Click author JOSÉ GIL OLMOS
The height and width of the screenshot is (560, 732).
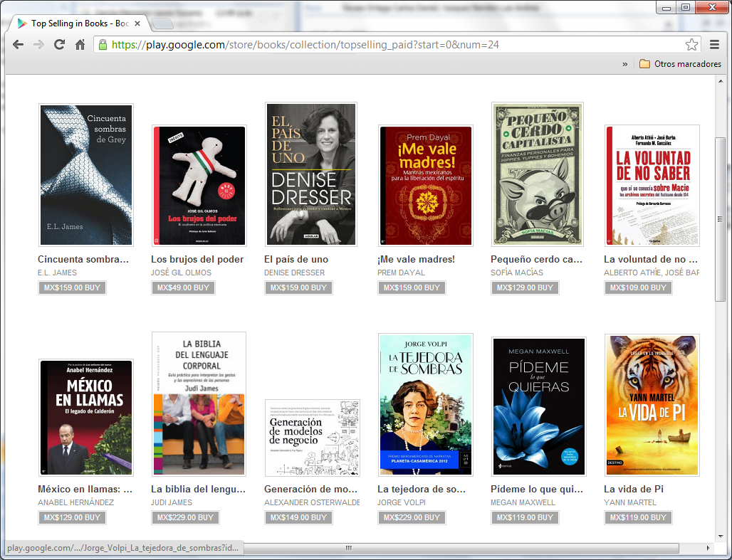pyautogui.click(x=181, y=273)
